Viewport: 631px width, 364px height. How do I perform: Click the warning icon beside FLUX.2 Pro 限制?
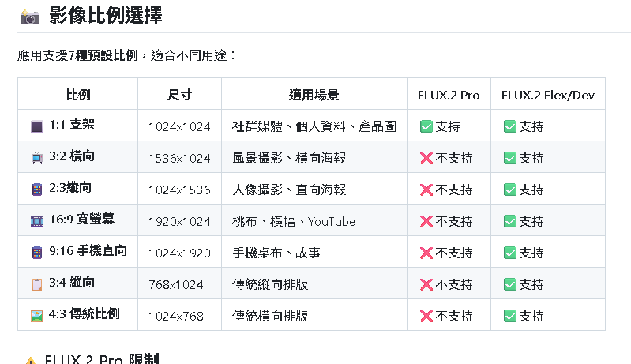31,361
